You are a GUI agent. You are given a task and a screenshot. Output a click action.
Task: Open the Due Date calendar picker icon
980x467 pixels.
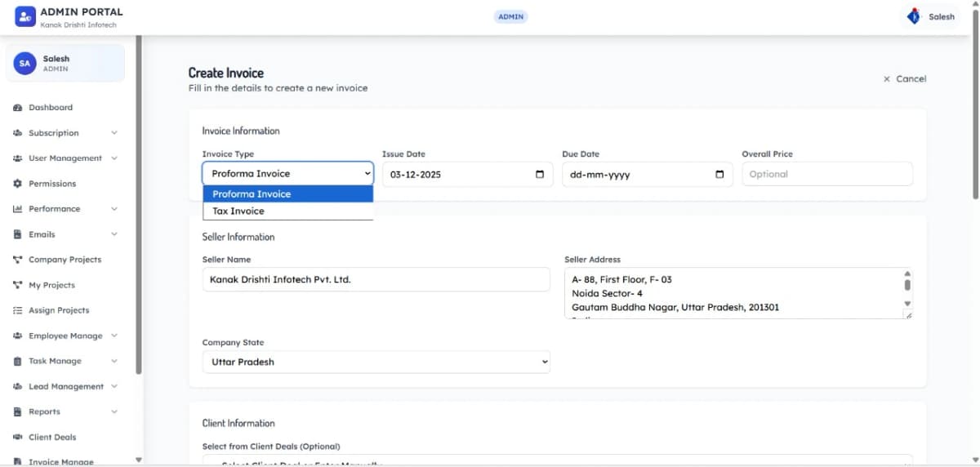tap(719, 174)
